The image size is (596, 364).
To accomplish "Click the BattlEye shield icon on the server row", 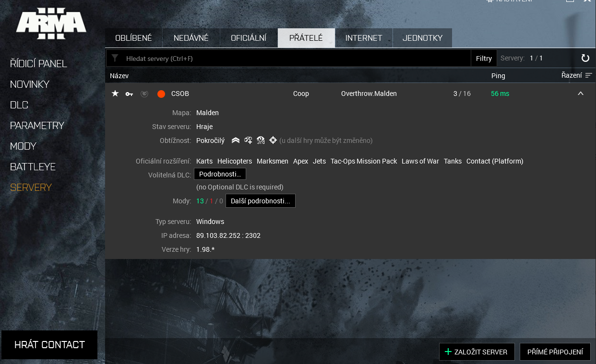I will tap(144, 94).
